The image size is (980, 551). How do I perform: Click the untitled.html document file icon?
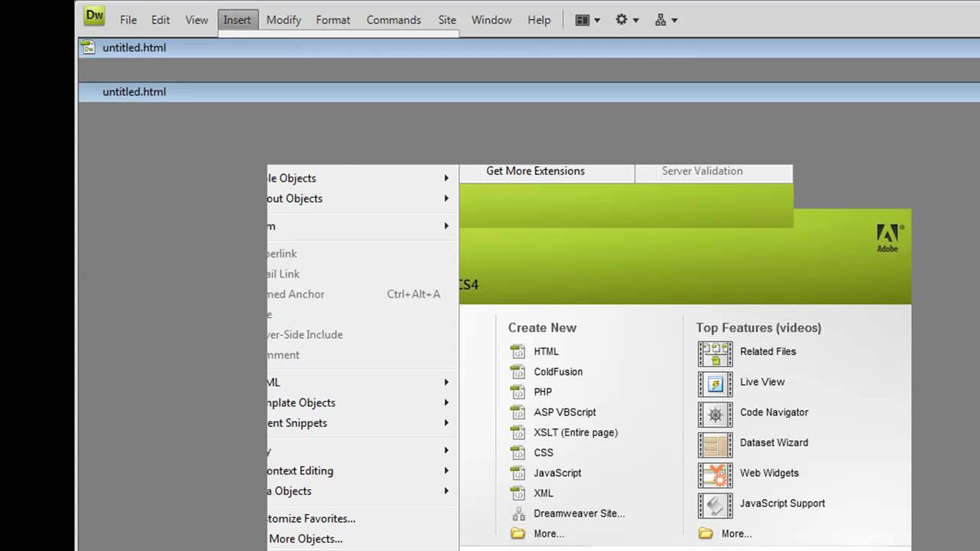click(x=88, y=47)
